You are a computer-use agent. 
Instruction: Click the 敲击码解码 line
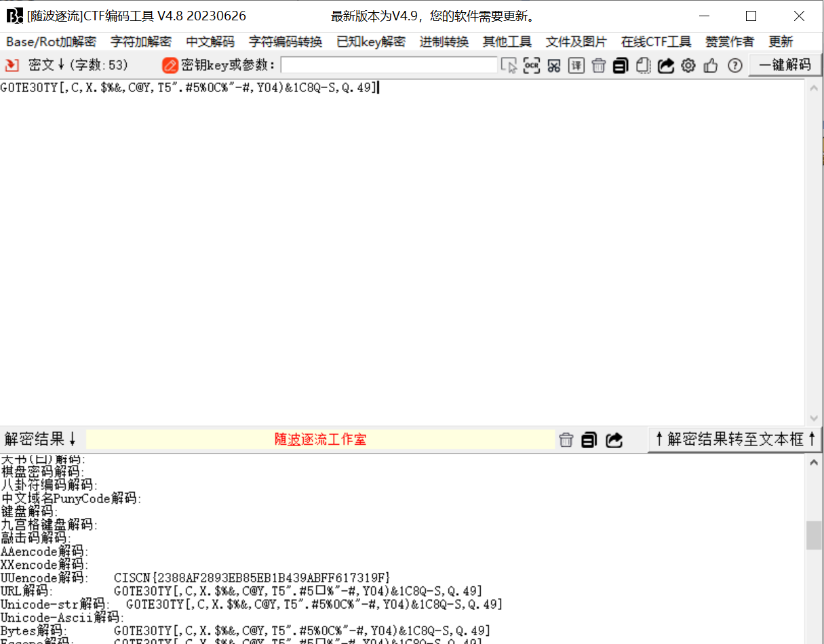click(35, 538)
